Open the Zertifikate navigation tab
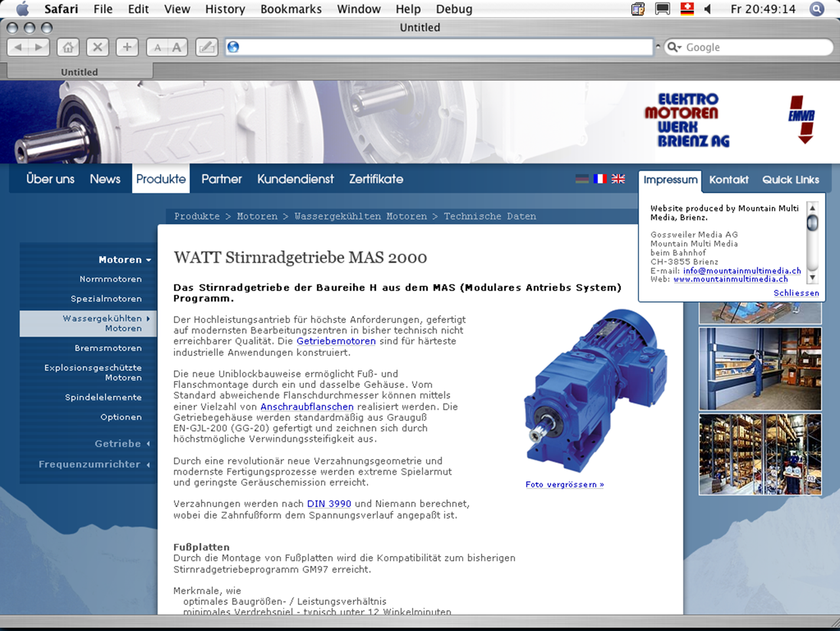 [x=376, y=179]
